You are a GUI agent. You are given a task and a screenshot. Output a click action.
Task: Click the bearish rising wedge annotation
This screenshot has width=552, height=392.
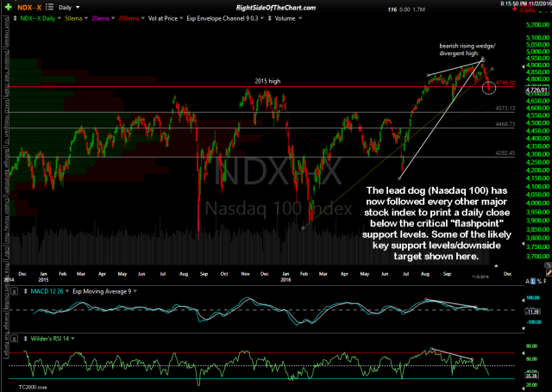[467, 50]
